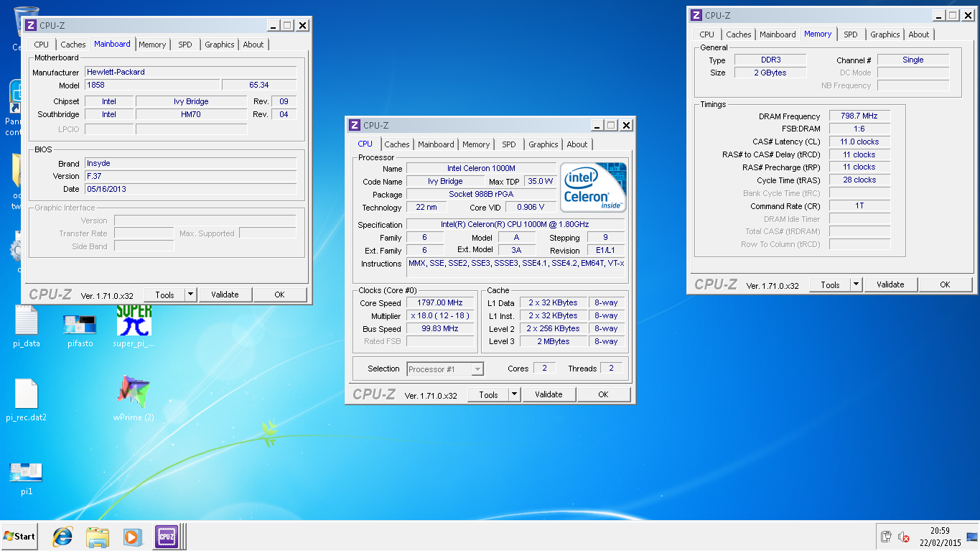Open the pi_data file on desktop
This screenshot has height=551, width=980.
tap(27, 326)
